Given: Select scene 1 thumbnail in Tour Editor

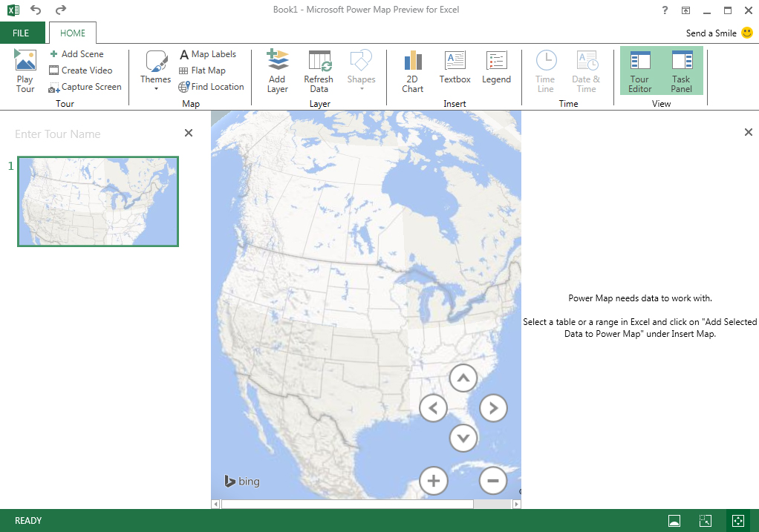Looking at the screenshot, I should (x=98, y=201).
